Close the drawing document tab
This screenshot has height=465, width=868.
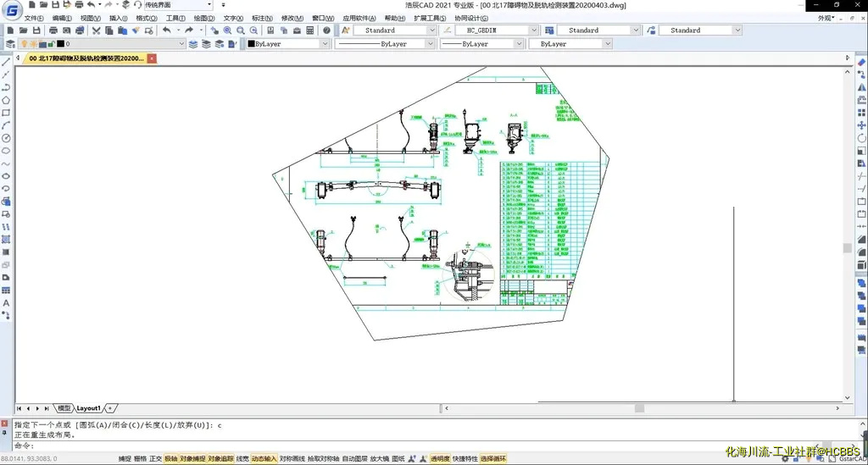click(152, 58)
